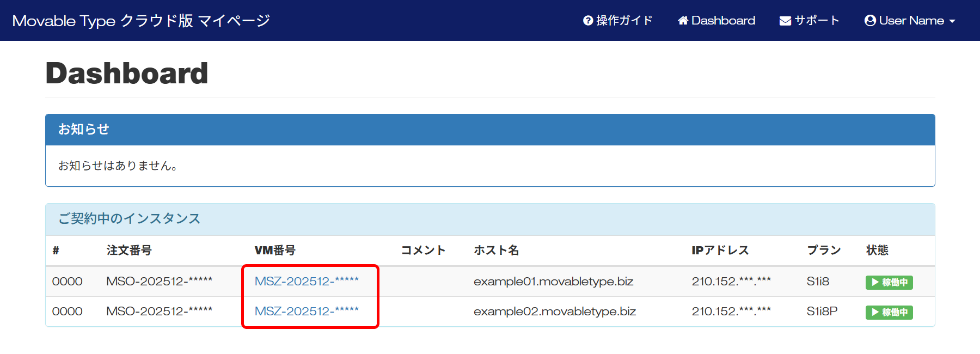
Task: Click the 稼働中 status badge for plan S1i8P
Action: pyautogui.click(x=889, y=312)
